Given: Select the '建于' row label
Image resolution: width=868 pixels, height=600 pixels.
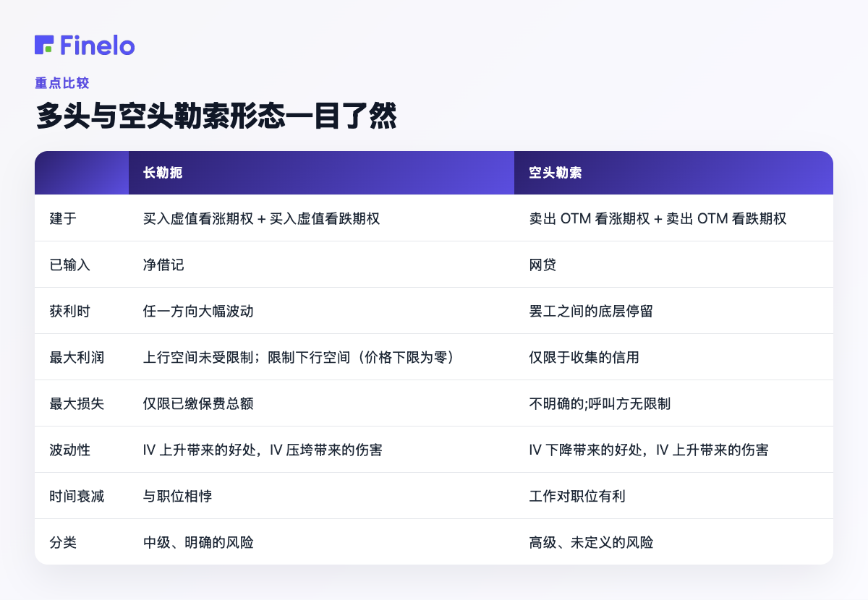Looking at the screenshot, I should (63, 218).
